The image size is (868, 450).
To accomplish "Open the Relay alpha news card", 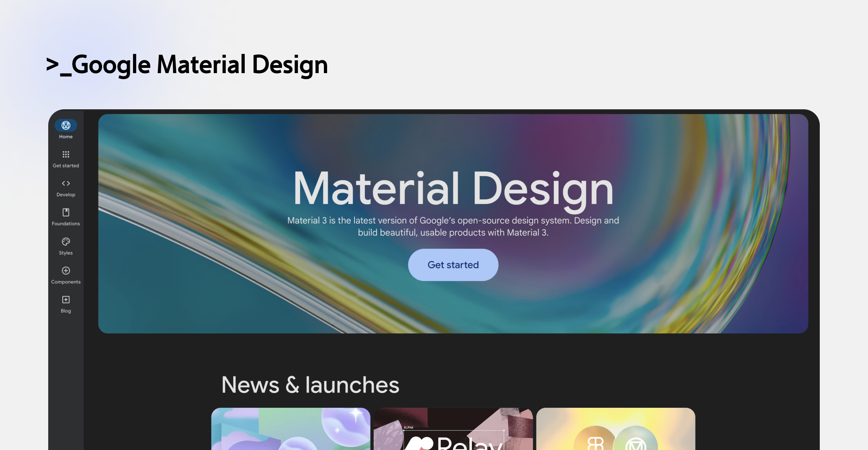I will click(x=453, y=429).
